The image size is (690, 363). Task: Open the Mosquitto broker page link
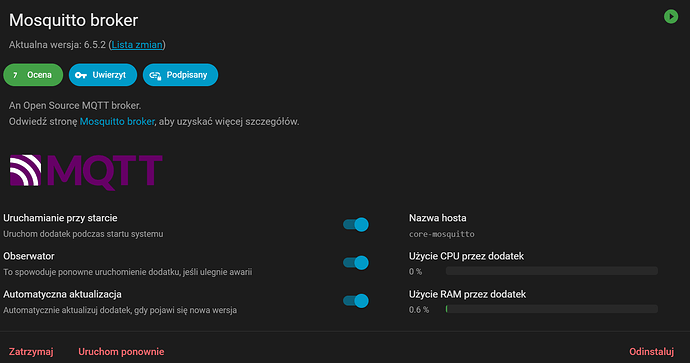117,121
